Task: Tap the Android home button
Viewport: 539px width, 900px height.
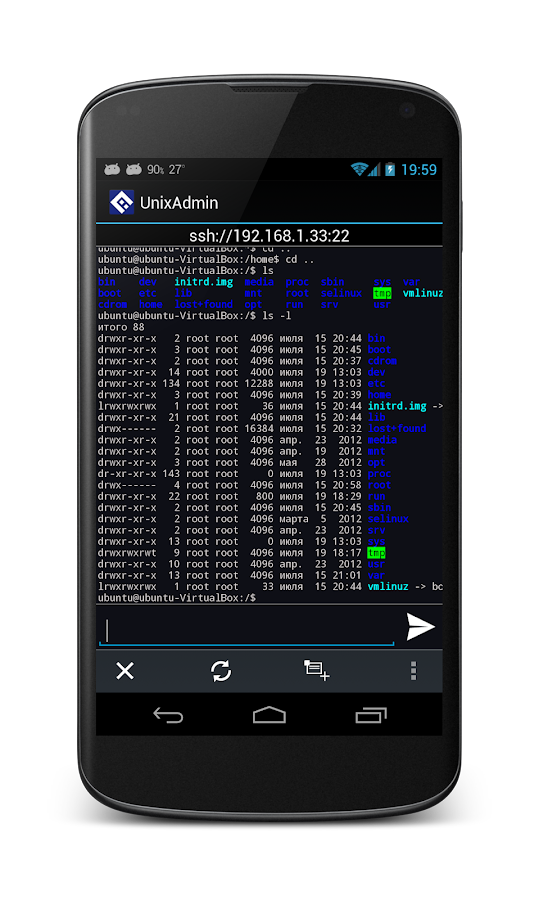Action: pos(269,715)
